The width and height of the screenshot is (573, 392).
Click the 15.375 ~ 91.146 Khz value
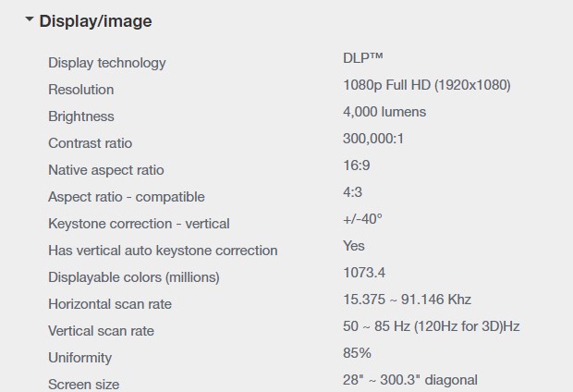click(x=407, y=300)
